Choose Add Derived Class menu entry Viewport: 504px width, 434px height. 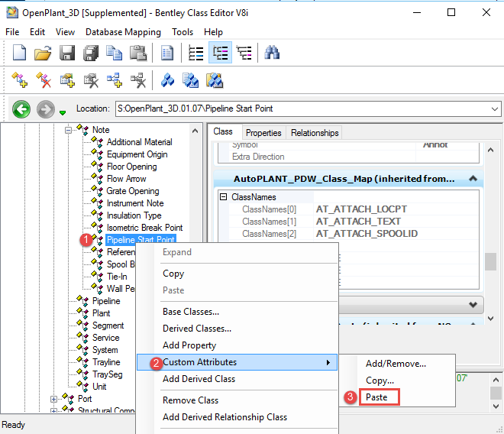click(199, 379)
